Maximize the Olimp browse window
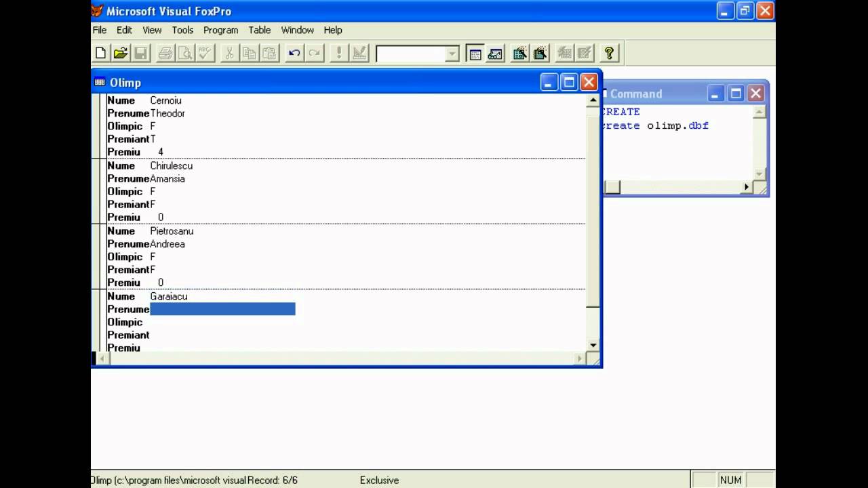The width and height of the screenshot is (868, 488). point(569,82)
